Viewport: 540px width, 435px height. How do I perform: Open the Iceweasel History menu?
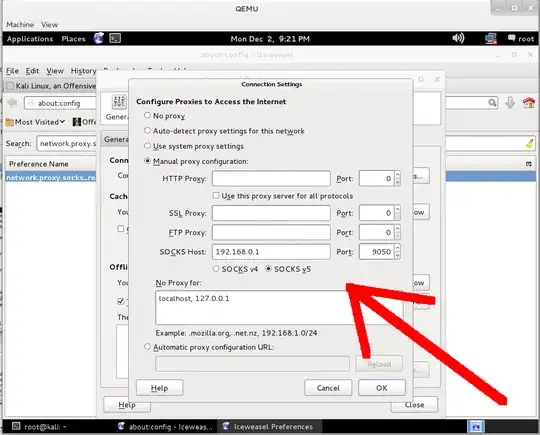(83, 71)
